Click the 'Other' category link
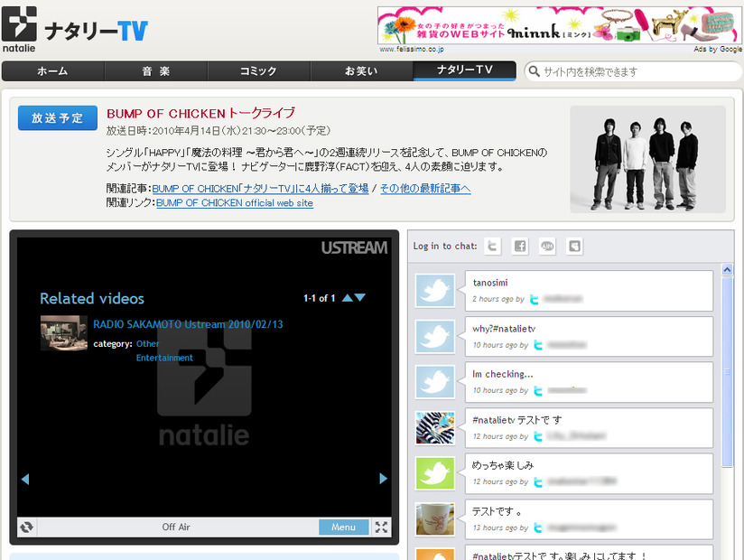The image size is (744, 560). click(x=147, y=343)
